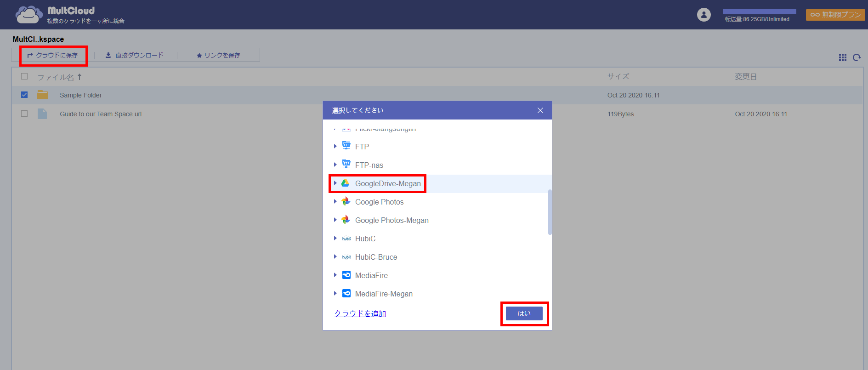Expand the FTP-nas tree node
This screenshot has height=370, width=868.
pyautogui.click(x=335, y=165)
